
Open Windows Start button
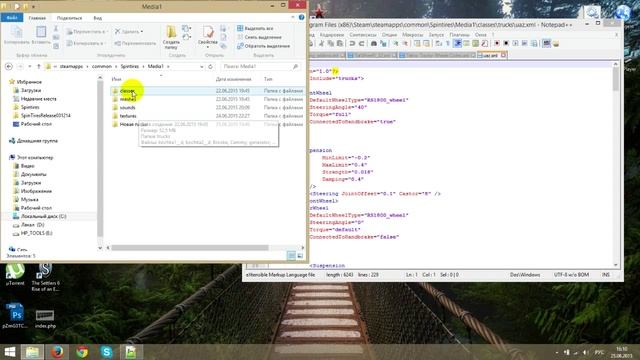point(9,352)
